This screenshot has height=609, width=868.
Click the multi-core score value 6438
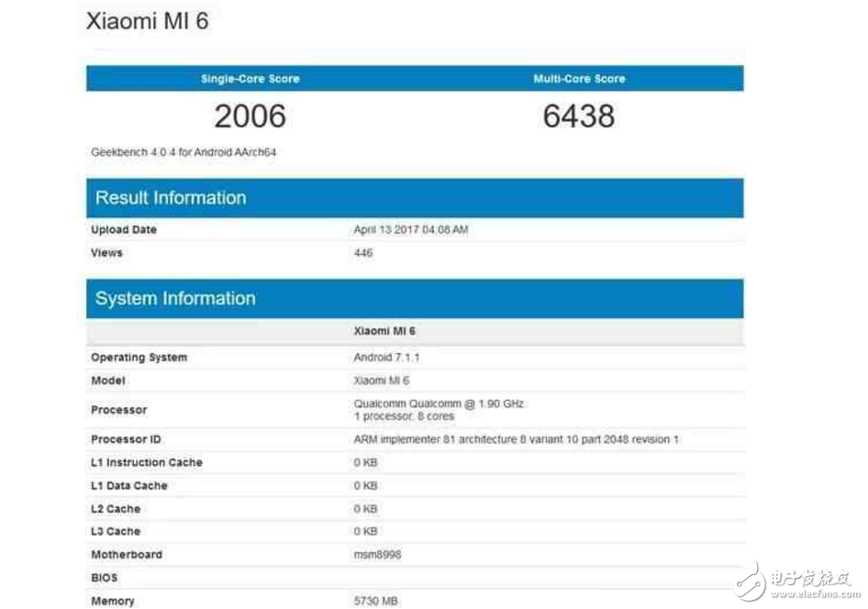tap(578, 116)
